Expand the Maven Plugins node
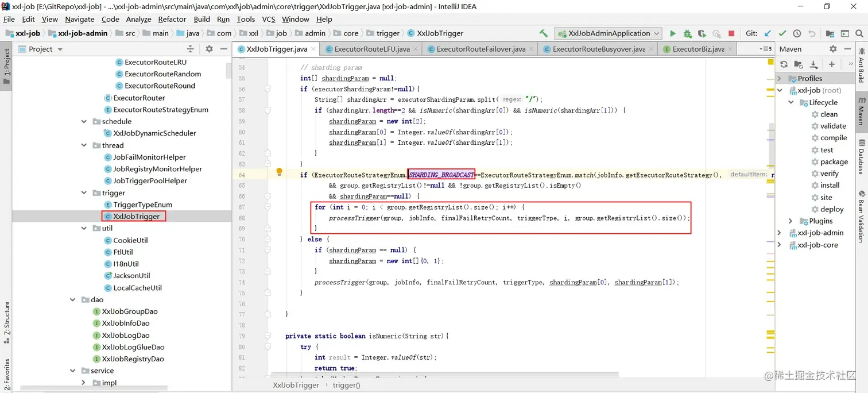This screenshot has width=868, height=393. click(790, 221)
